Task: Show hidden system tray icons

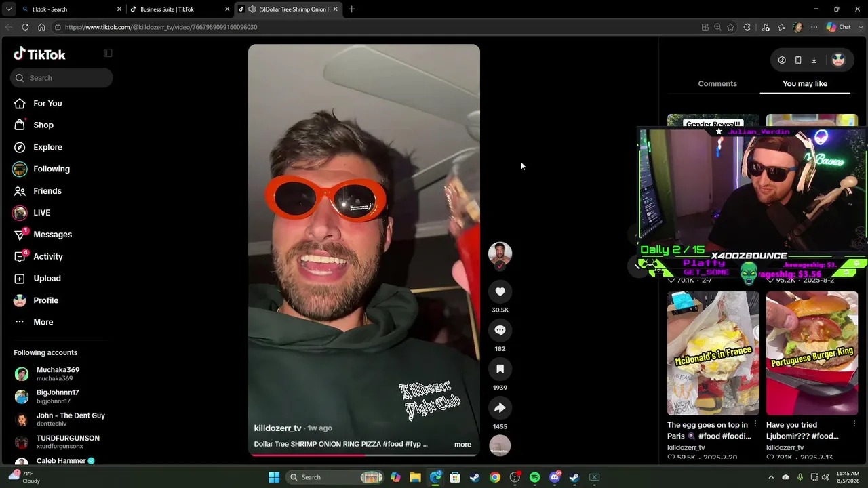Action: point(771,477)
